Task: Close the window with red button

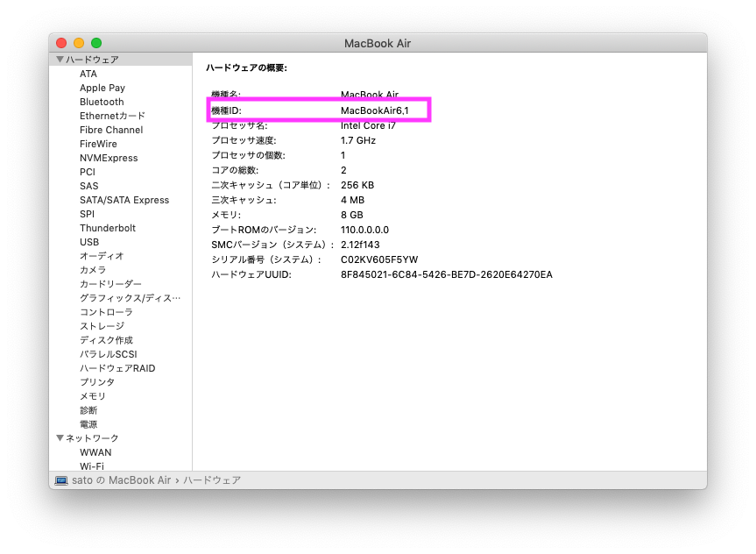Action: [61, 43]
